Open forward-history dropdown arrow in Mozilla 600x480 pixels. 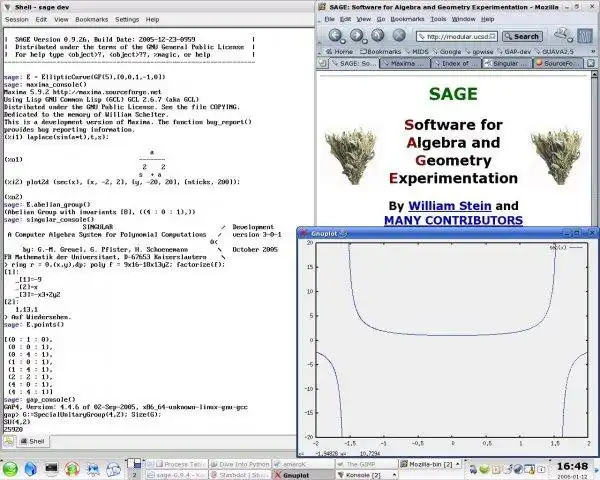(364, 41)
